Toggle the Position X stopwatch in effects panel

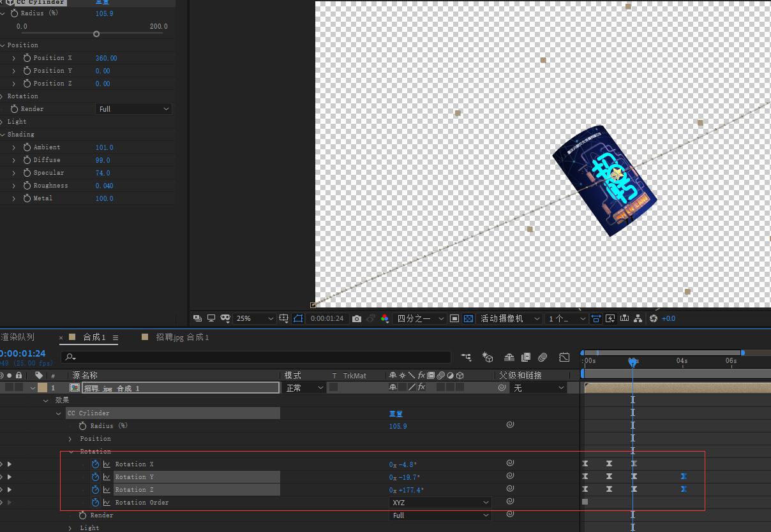pos(27,58)
